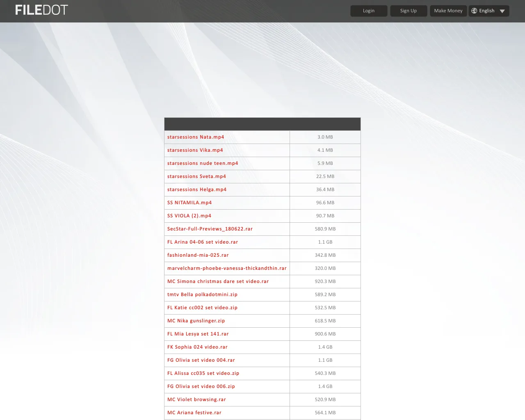
Task: Click the FILEDOT logo
Action: coord(41,9)
